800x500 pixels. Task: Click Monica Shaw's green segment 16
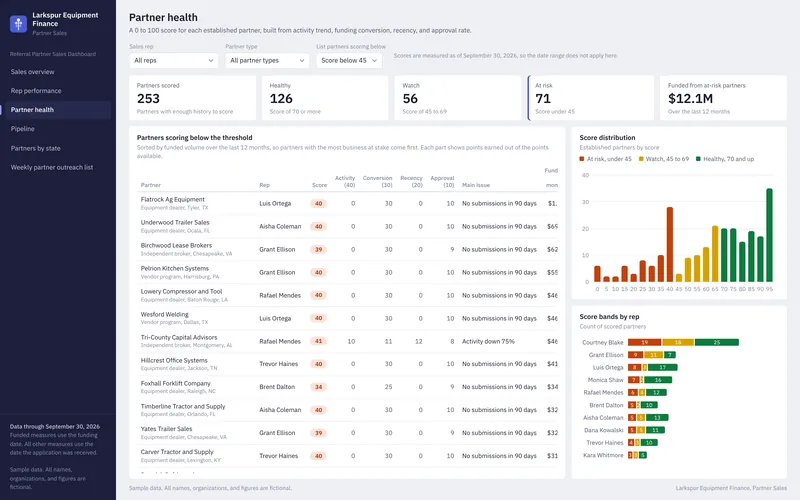pos(658,380)
